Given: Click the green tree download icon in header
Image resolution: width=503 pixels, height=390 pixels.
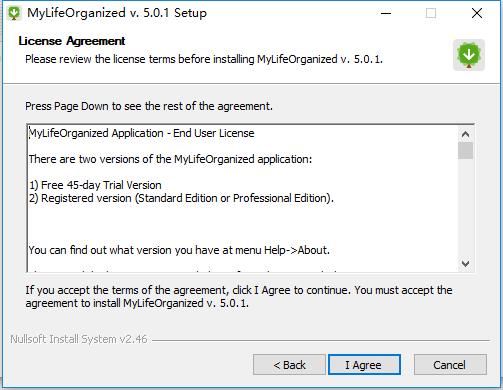Looking at the screenshot, I should point(469,55).
